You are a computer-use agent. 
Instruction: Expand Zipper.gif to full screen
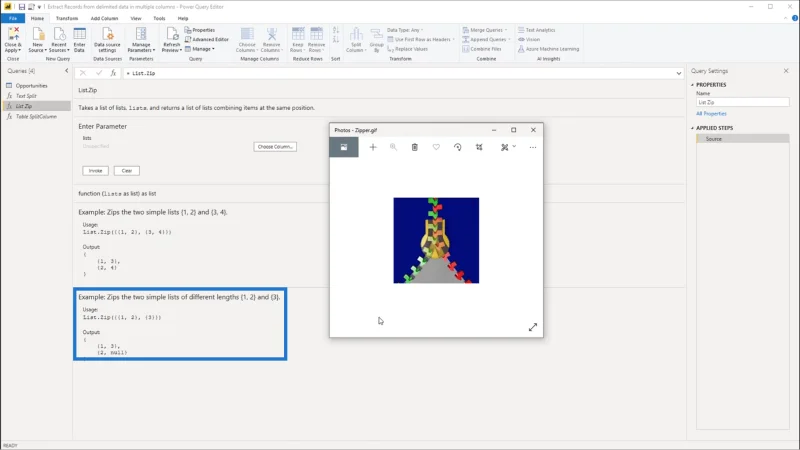click(x=533, y=327)
